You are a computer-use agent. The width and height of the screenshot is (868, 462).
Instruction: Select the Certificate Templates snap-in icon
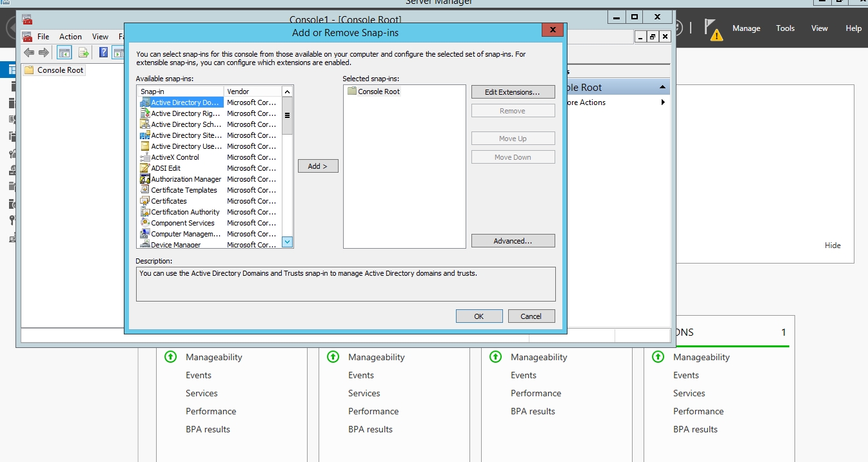click(145, 190)
